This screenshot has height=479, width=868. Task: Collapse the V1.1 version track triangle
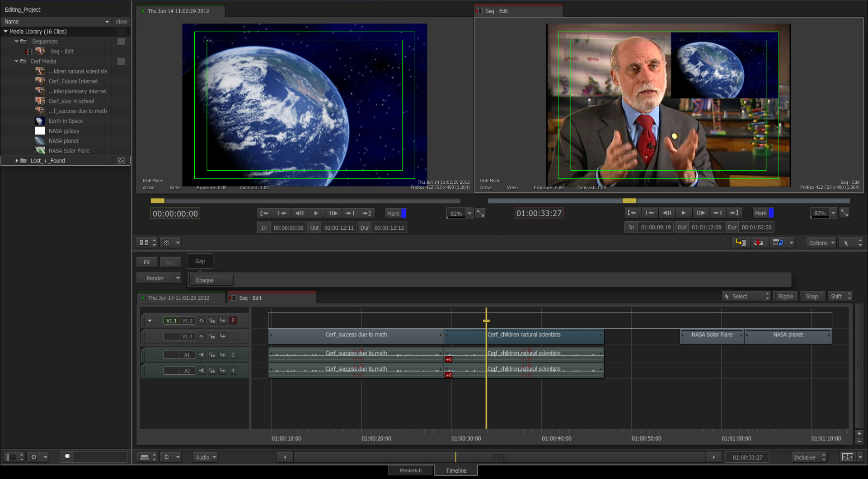[150, 321]
